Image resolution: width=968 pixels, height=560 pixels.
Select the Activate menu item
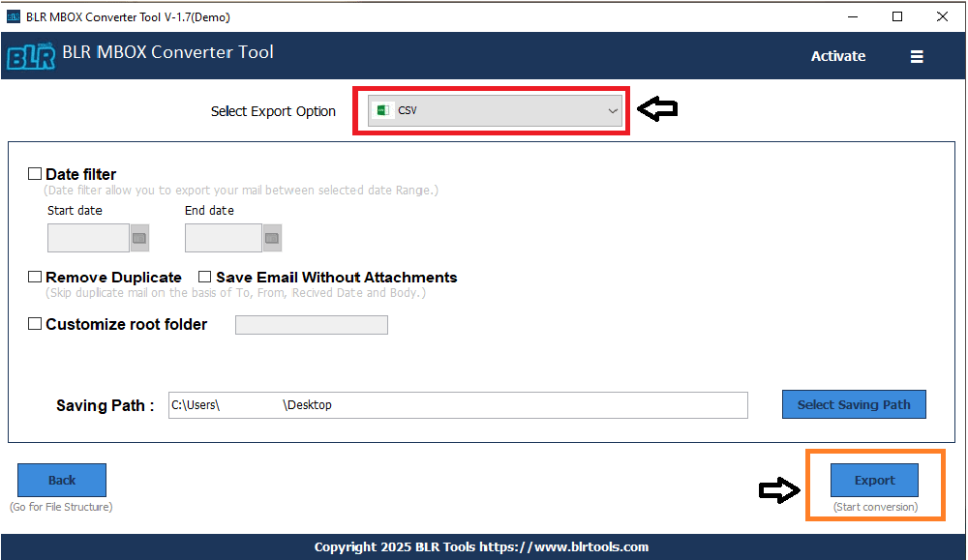[838, 56]
